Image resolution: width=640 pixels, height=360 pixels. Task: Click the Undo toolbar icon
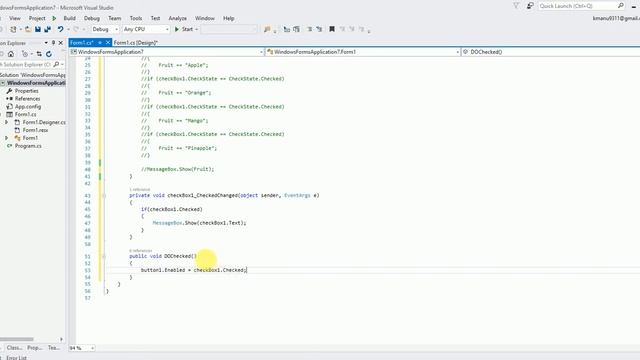[60, 29]
